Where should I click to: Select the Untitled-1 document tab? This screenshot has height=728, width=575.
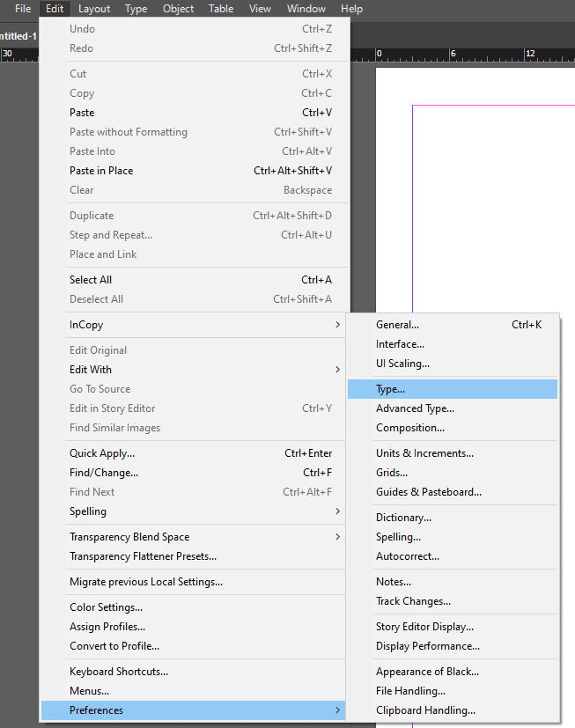pyautogui.click(x=18, y=36)
